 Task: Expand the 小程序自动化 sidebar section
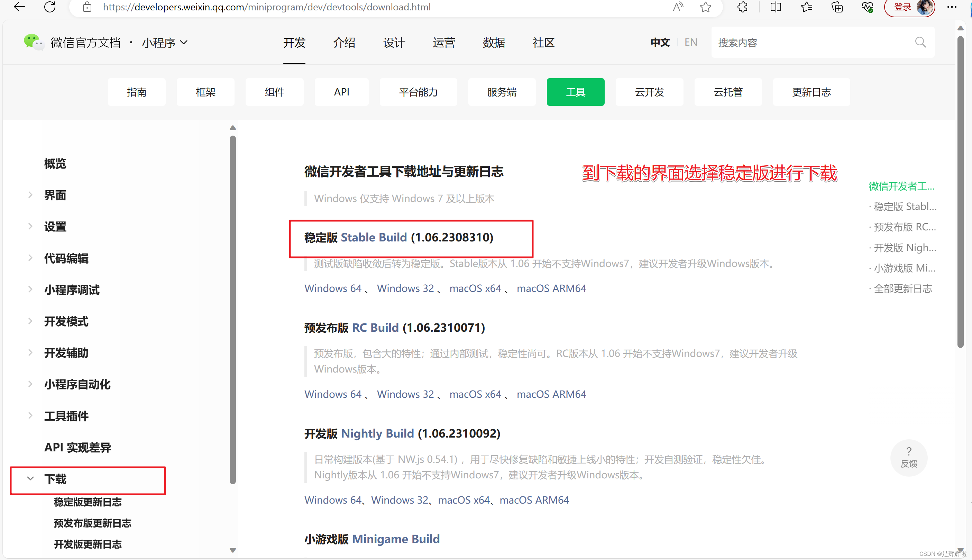click(30, 384)
